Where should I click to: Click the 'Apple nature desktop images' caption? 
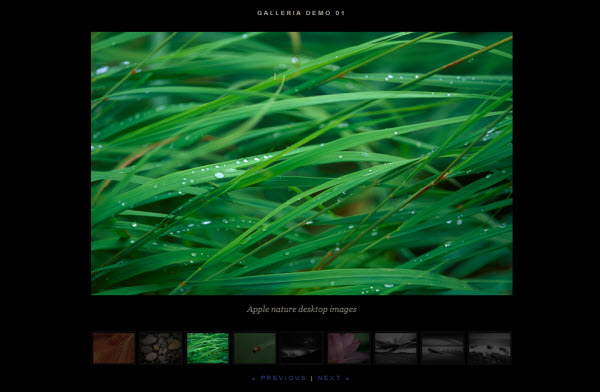pos(302,309)
